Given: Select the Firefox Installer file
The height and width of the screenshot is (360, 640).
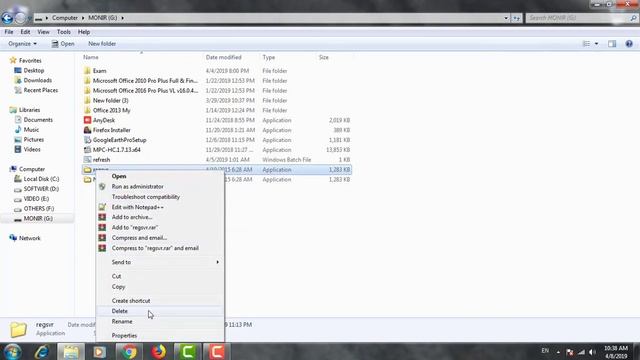Looking at the screenshot, I should coord(111,130).
